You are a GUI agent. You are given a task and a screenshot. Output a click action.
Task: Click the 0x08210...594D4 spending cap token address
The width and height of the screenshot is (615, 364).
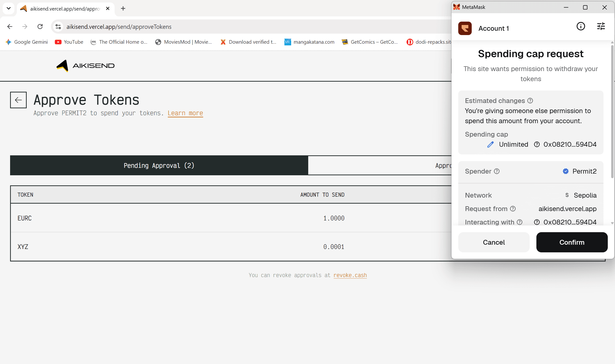tap(570, 145)
